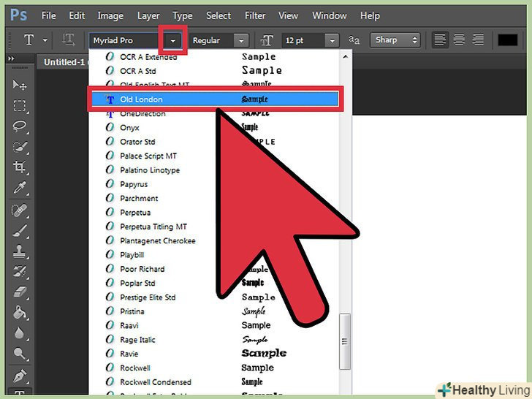Choose the Orator Std font
The image size is (532, 399).
click(x=215, y=142)
